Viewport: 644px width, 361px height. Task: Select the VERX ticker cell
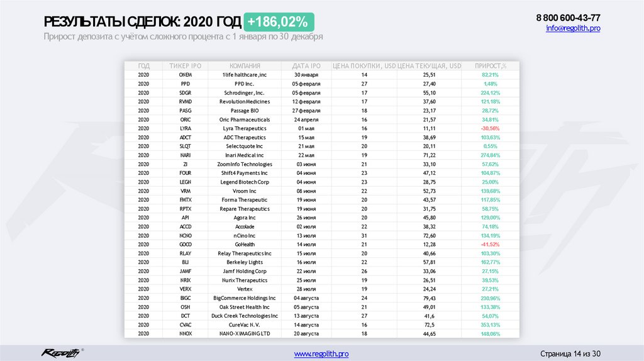click(x=186, y=289)
